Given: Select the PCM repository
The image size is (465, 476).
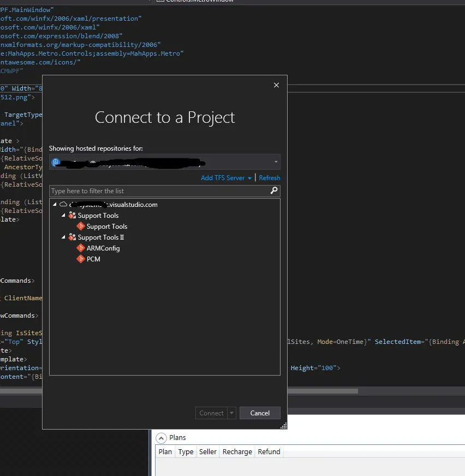Looking at the screenshot, I should point(93,259).
